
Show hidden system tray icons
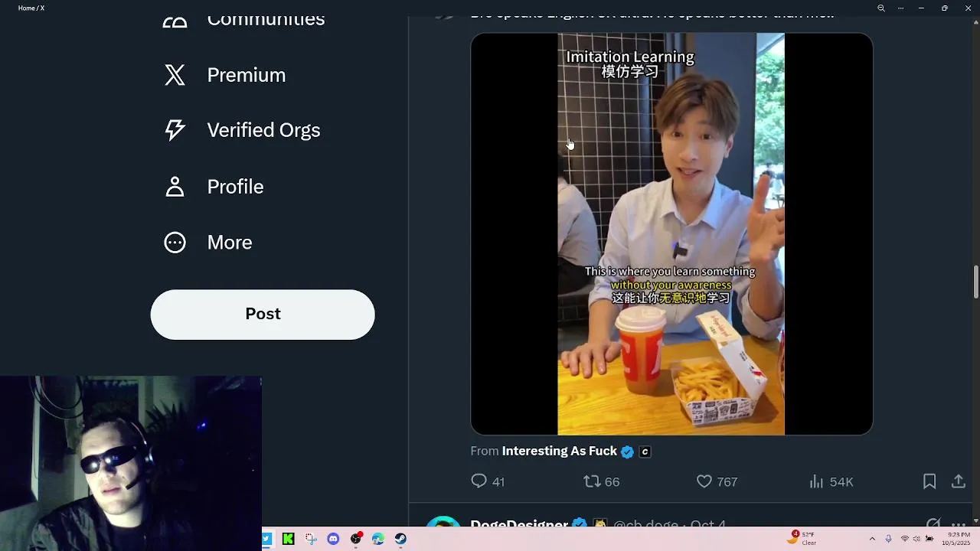click(x=871, y=539)
